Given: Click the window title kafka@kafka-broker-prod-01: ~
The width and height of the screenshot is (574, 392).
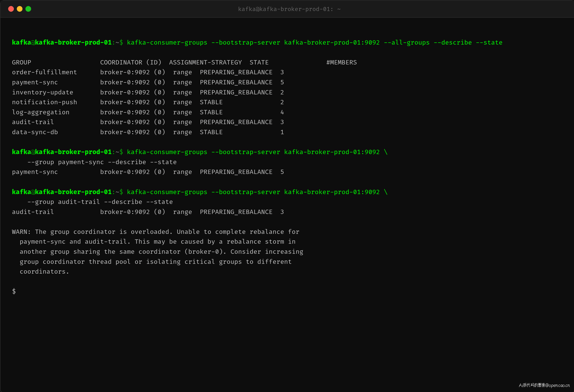Looking at the screenshot, I should coord(289,9).
